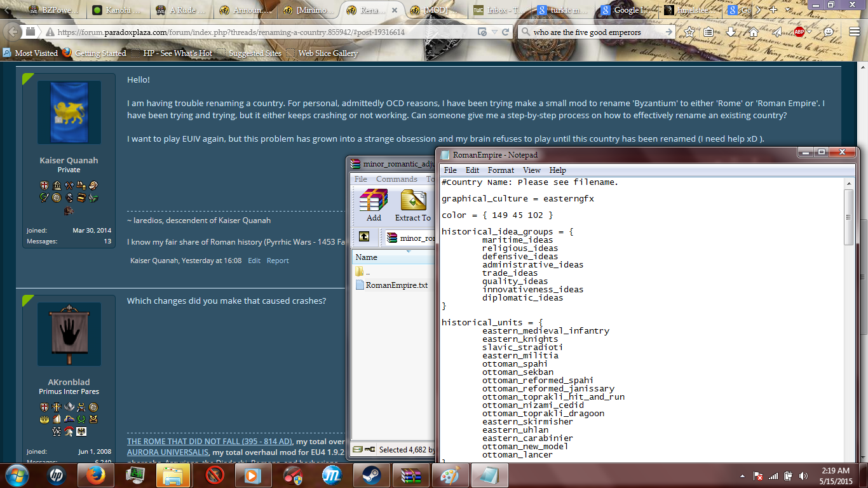Mute system volume in the tray

pos(803,476)
